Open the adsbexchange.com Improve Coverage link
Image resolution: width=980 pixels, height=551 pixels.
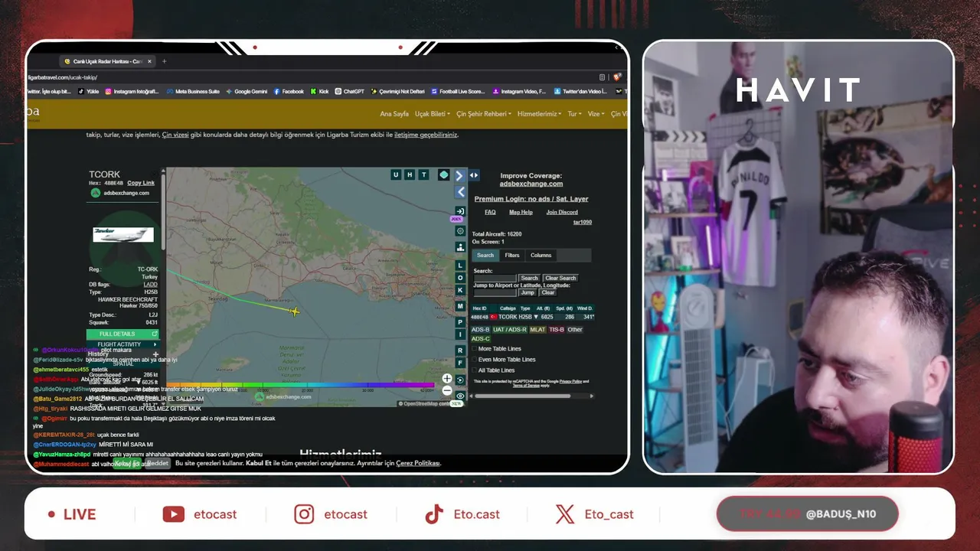531,184
